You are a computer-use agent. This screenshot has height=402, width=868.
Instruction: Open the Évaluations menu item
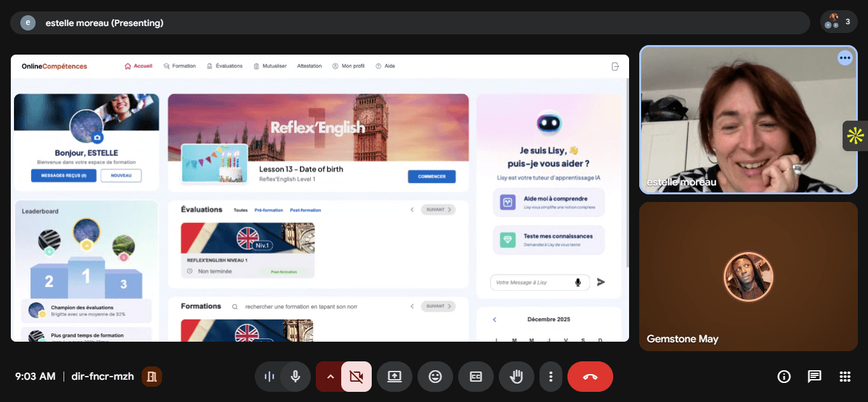[225, 66]
